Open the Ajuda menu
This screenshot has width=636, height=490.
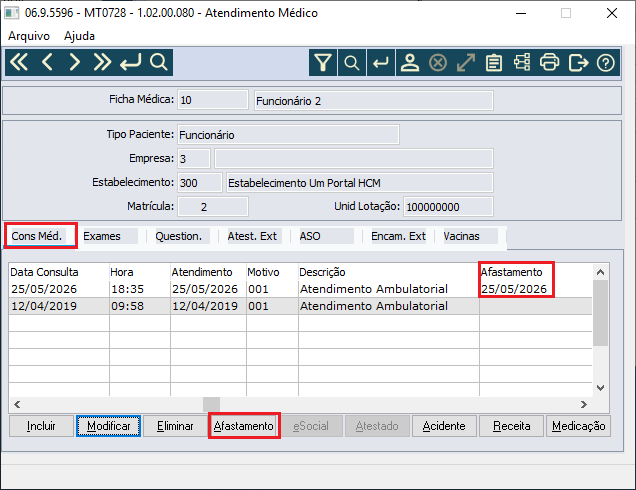tap(80, 36)
